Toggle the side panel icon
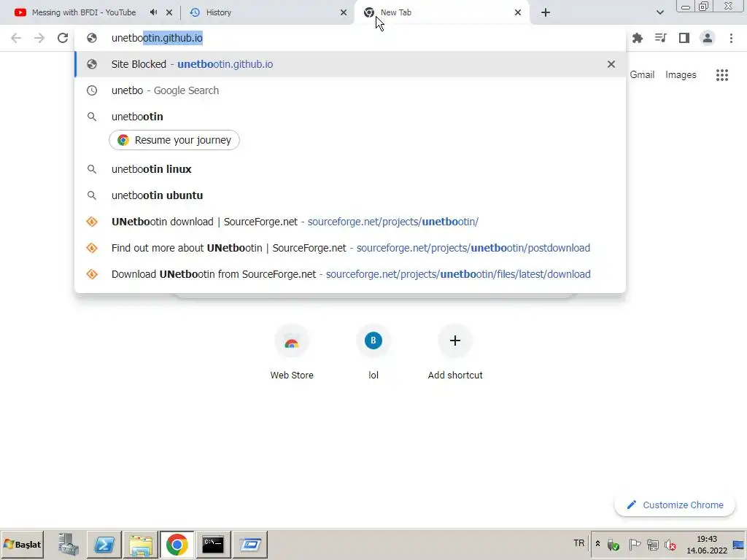The image size is (747, 560). pyautogui.click(x=684, y=38)
